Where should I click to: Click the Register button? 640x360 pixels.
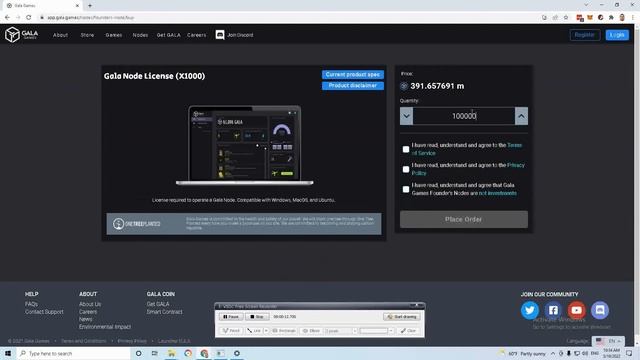tap(584, 35)
